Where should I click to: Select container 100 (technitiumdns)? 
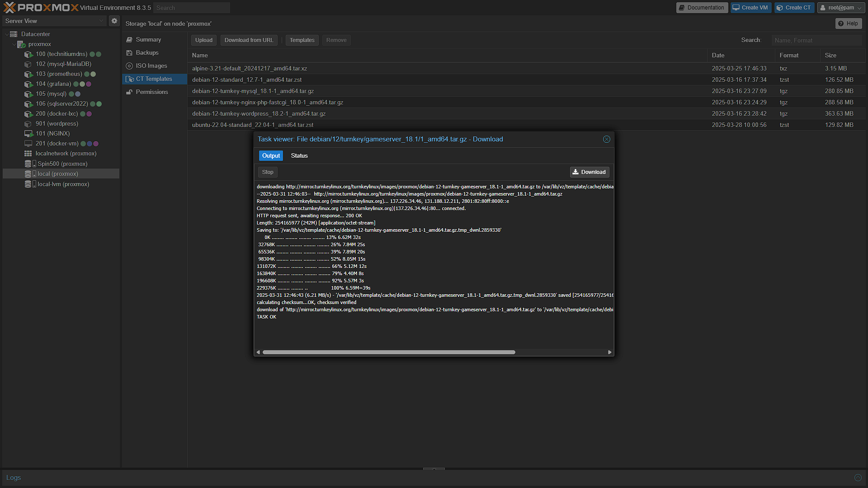61,54
